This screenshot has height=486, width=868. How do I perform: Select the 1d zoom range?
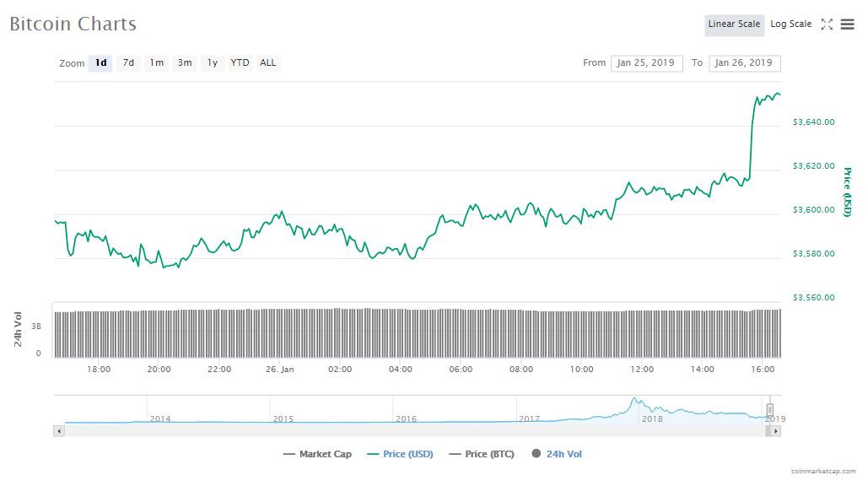point(100,63)
